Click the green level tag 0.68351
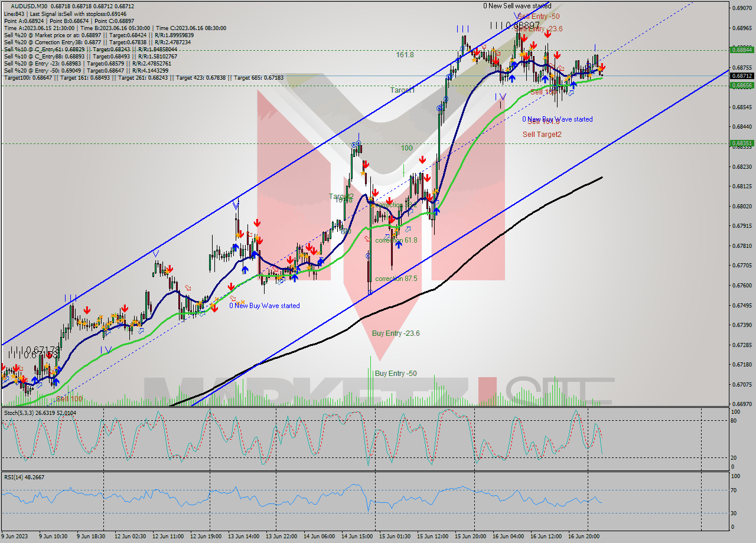Screen dimensions: 756x543 (741, 143)
